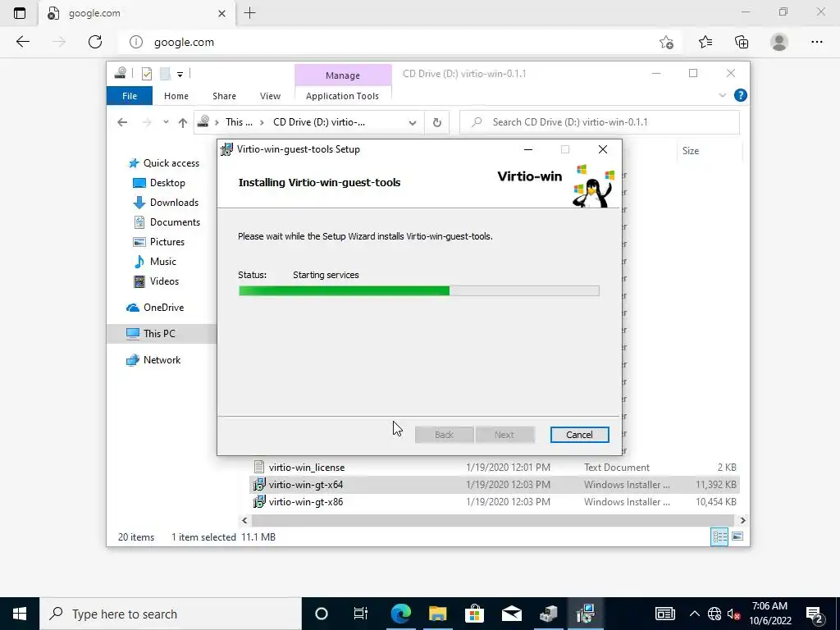840x630 pixels.
Task: Reload the google.com page
Action: [x=95, y=42]
